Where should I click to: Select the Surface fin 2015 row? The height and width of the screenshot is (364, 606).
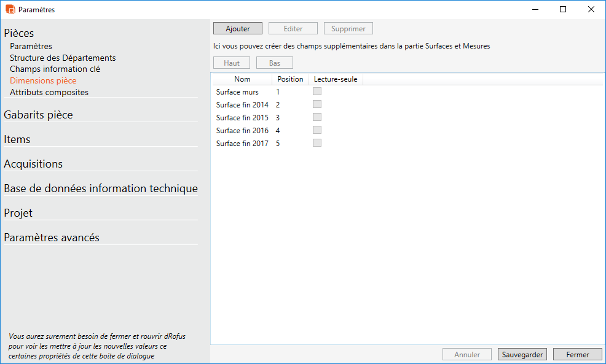pos(242,118)
